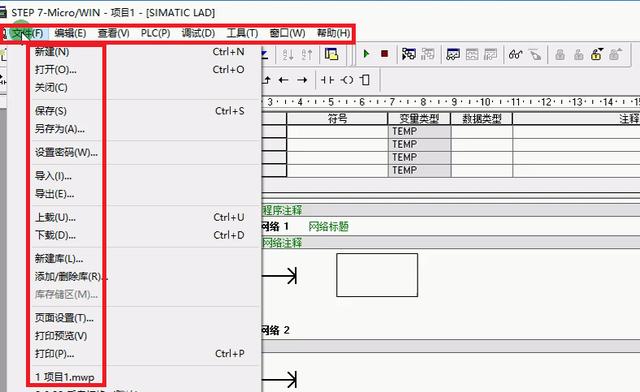Click the line right arrow icon
Image resolution: width=640 pixels, height=392 pixels.
tap(302, 80)
